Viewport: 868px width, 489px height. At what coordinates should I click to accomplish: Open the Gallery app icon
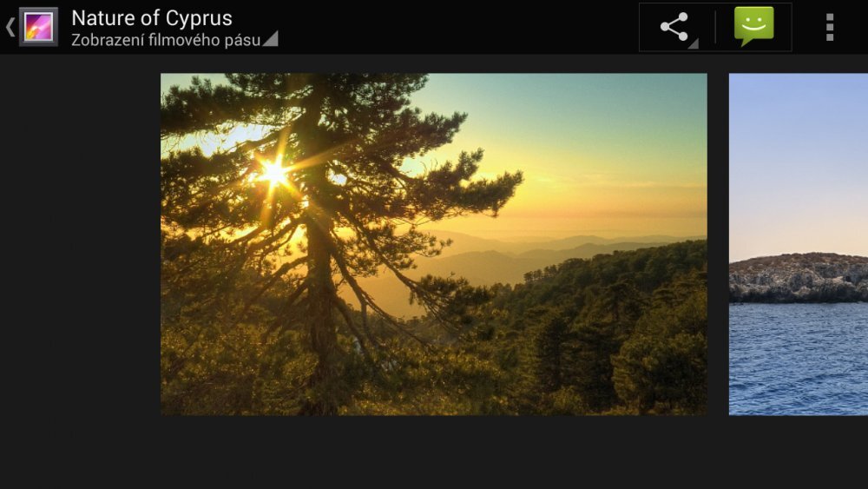pyautogui.click(x=38, y=27)
